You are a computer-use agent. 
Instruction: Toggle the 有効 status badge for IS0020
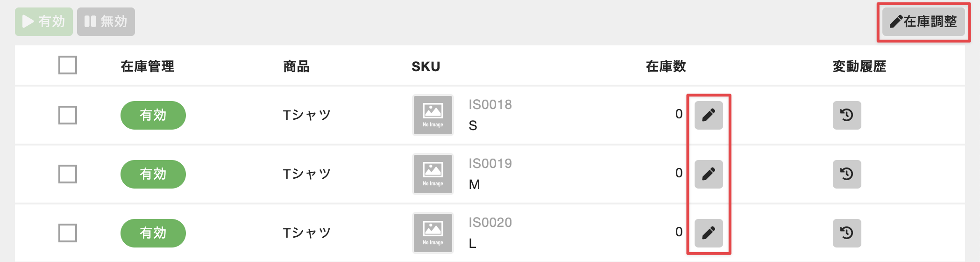click(153, 233)
